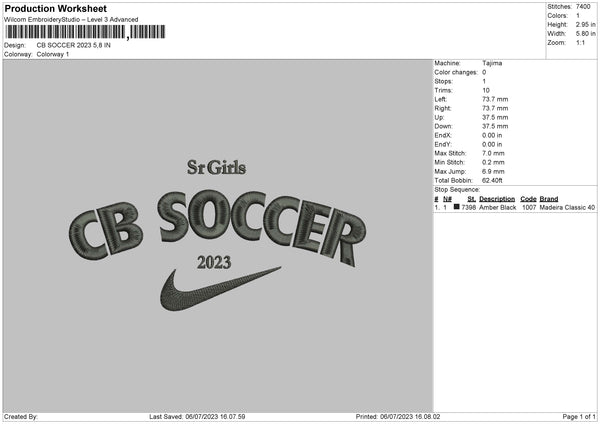Click the Color changes value 0
The image size is (600, 424).
[484, 72]
